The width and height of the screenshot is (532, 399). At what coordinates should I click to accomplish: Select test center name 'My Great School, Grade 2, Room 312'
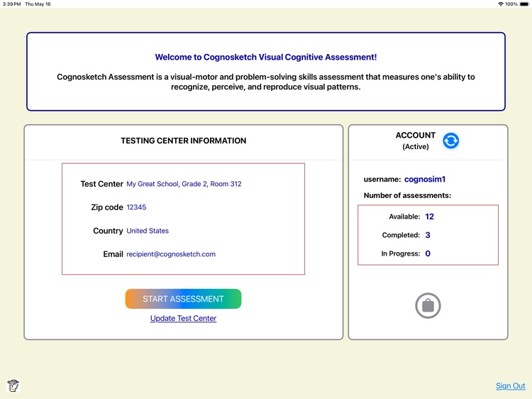(x=184, y=184)
